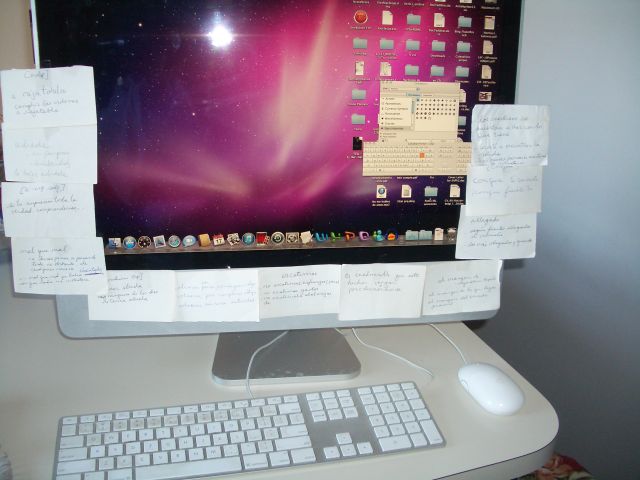This screenshot has width=640, height=480.
Task: Select the dark thumbnail file on the desktop
Action: [357, 143]
